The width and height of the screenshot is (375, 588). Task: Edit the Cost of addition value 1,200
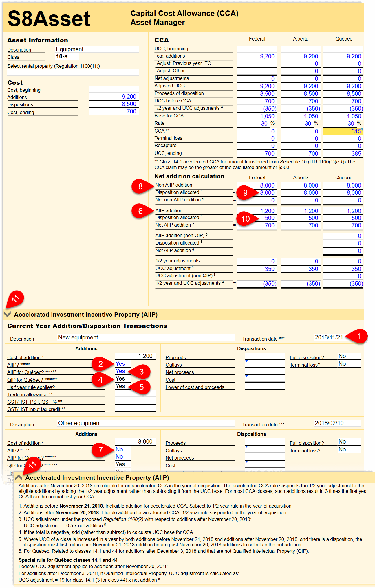click(x=135, y=356)
